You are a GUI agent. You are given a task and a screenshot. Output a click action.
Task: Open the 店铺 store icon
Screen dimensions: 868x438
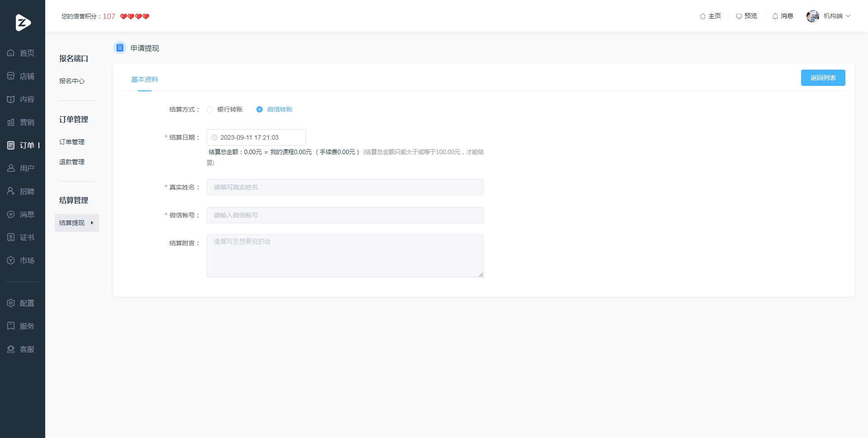[x=11, y=76]
